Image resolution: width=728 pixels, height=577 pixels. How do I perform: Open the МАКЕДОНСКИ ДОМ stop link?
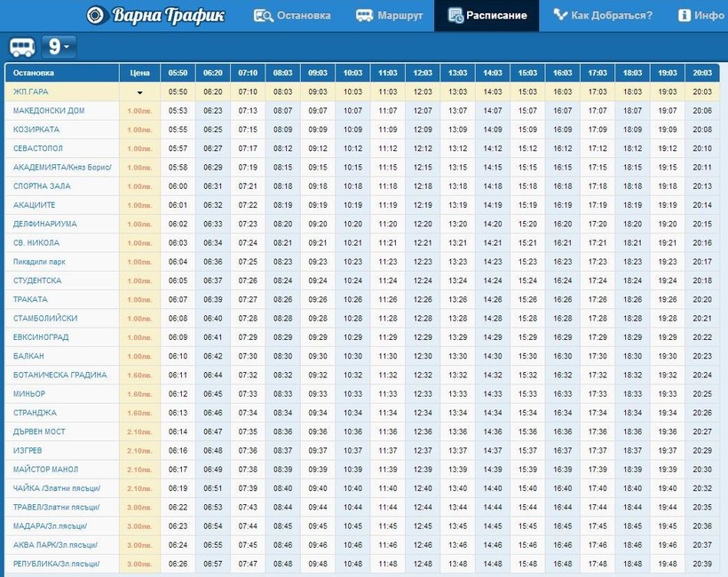pos(49,111)
